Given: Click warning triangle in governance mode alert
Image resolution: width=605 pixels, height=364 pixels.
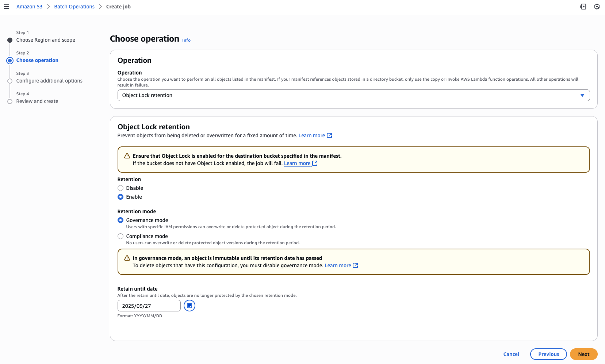Looking at the screenshot, I should coord(126,257).
